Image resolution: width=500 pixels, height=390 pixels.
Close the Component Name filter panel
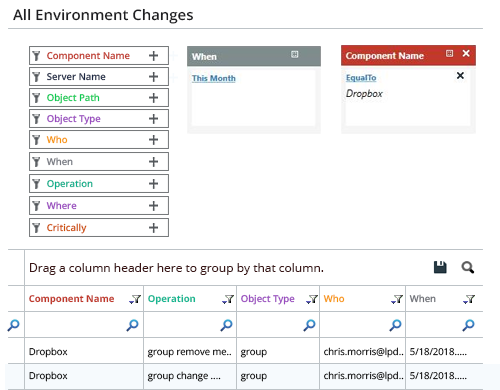[466, 53]
